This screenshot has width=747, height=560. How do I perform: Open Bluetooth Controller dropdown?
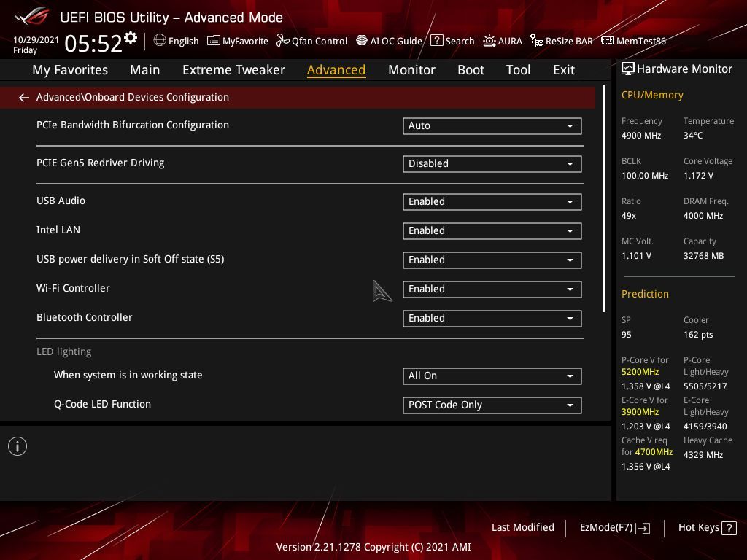click(x=492, y=319)
